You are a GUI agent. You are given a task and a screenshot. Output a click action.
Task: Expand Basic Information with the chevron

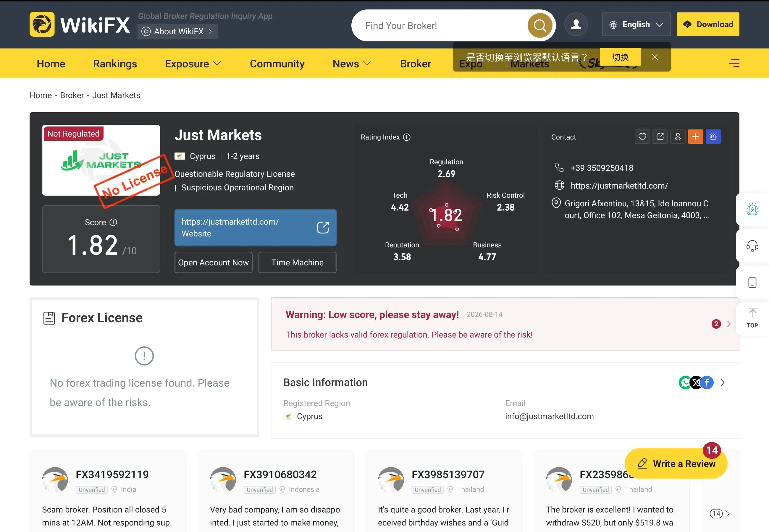(722, 383)
